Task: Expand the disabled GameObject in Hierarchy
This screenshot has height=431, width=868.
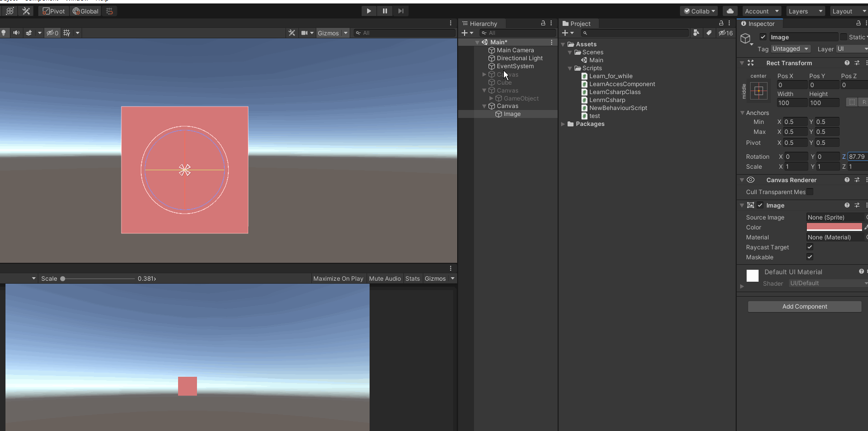Action: (491, 99)
